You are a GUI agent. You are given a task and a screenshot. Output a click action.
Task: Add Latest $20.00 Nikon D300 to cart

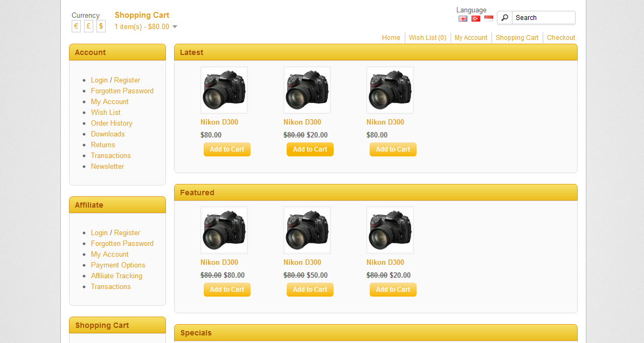(x=310, y=149)
